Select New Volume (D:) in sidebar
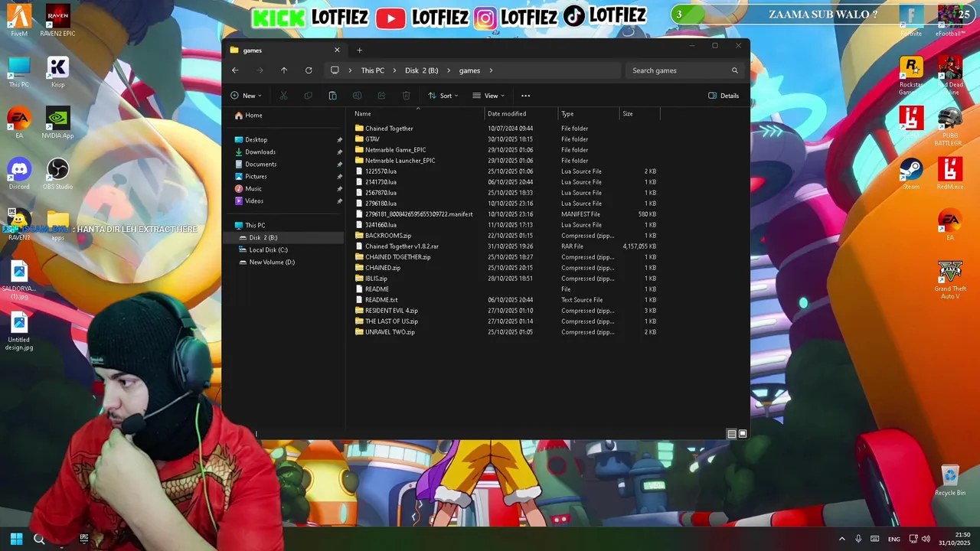Image resolution: width=980 pixels, height=551 pixels. 272,262
